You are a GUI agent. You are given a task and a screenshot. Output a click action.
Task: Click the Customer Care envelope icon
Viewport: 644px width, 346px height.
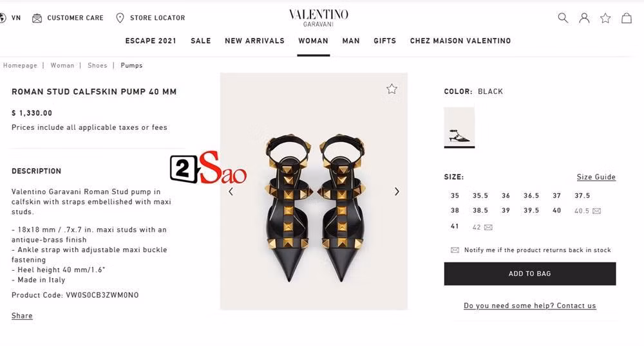pos(37,18)
